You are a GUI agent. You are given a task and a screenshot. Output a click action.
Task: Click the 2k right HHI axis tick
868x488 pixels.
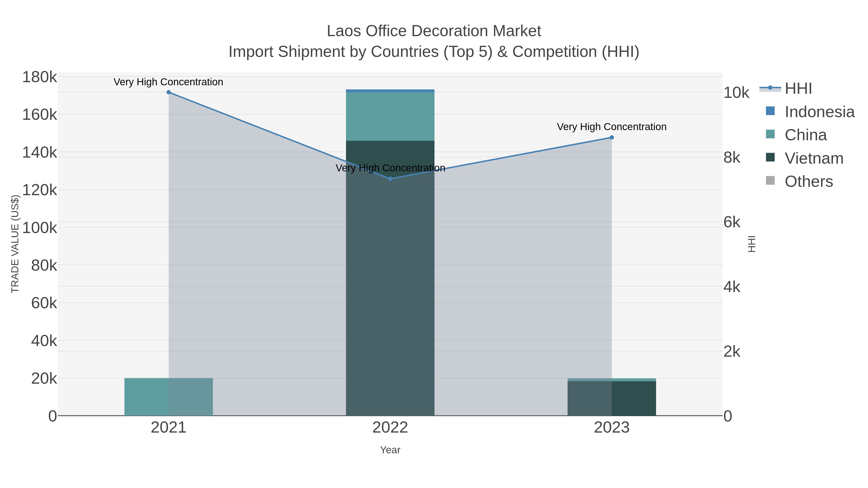[732, 352]
